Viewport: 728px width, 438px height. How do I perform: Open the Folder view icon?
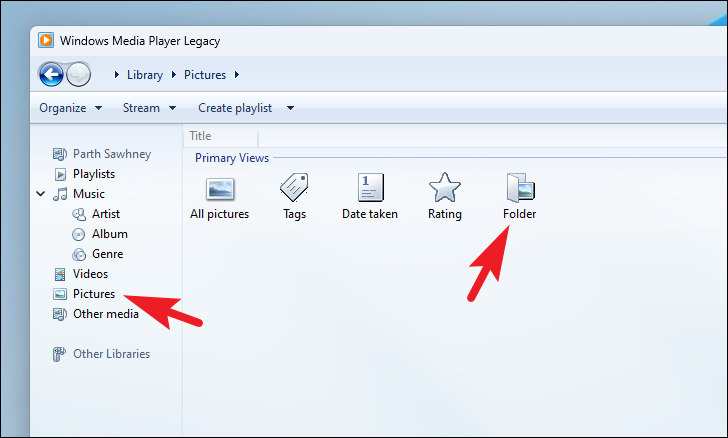(520, 188)
